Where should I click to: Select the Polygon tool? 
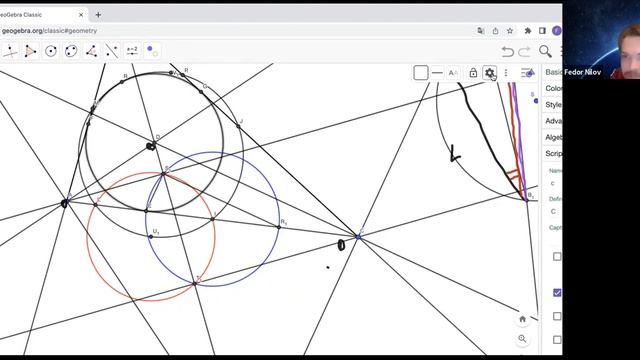point(30,51)
